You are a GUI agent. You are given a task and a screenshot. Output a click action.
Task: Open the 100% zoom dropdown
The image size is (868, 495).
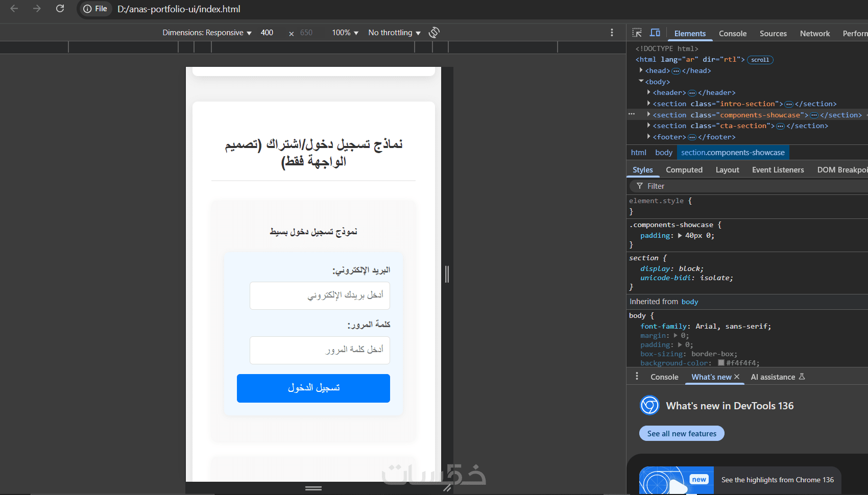[345, 33]
